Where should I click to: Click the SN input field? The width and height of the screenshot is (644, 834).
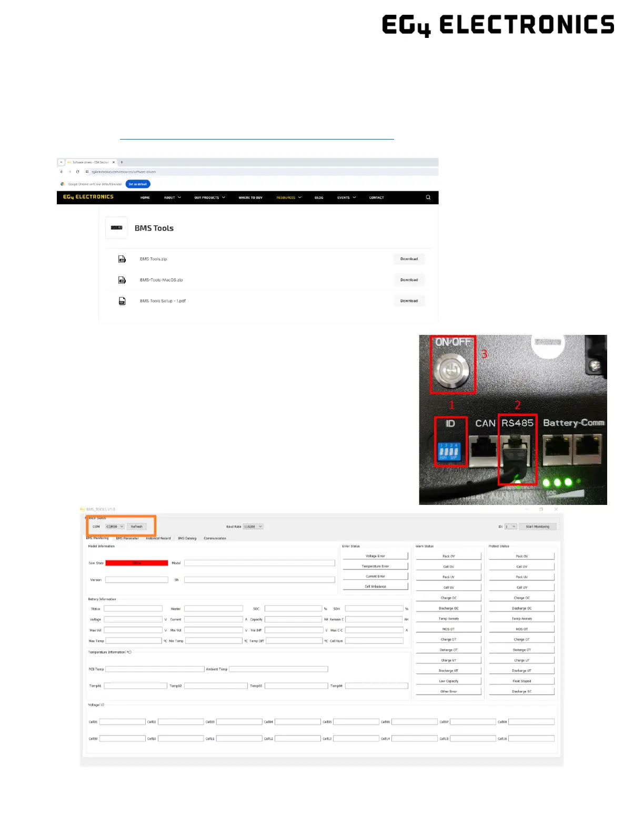(259, 580)
